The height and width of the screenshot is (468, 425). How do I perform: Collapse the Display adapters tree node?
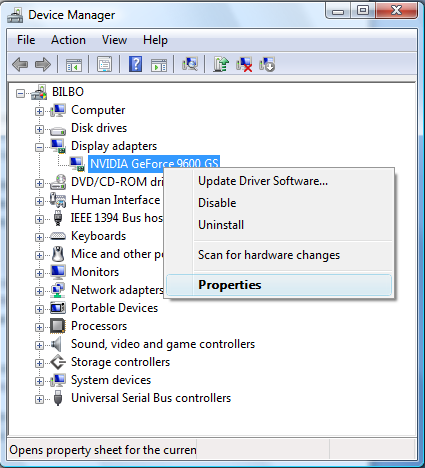(39, 147)
